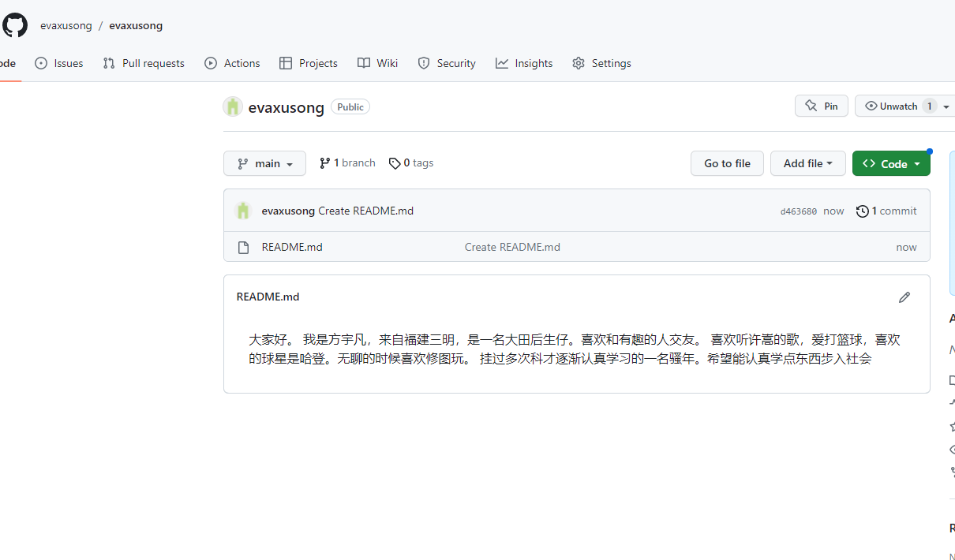Open the evaxusong repository title link
The image size is (955, 560).
point(286,107)
